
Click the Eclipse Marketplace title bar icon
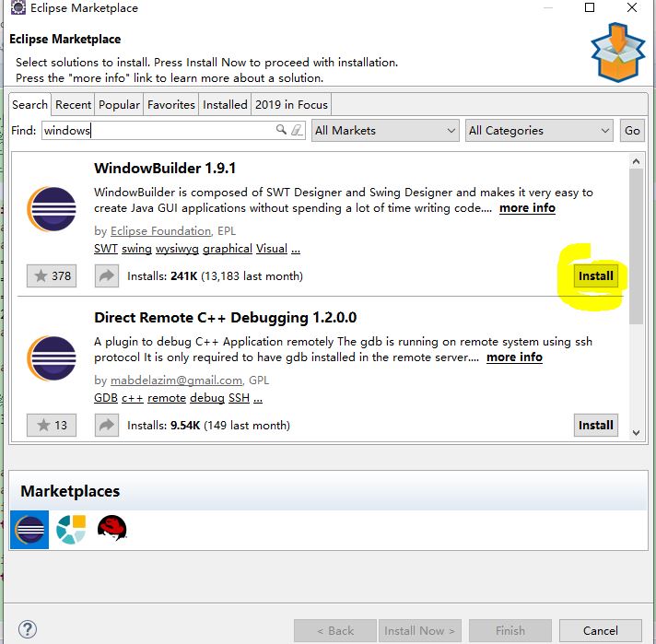tap(18, 8)
